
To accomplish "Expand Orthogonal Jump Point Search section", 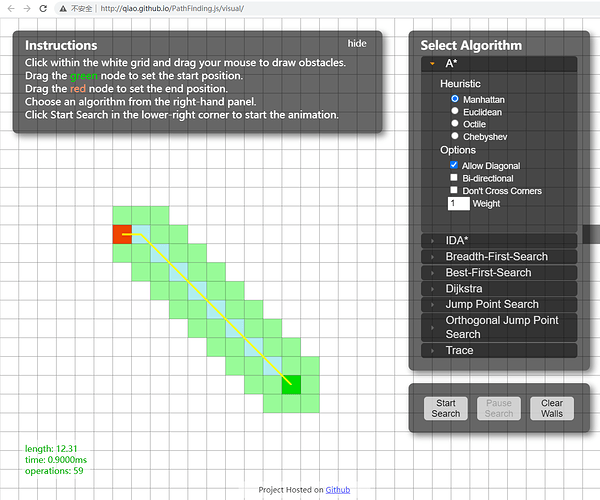I will pos(499,327).
